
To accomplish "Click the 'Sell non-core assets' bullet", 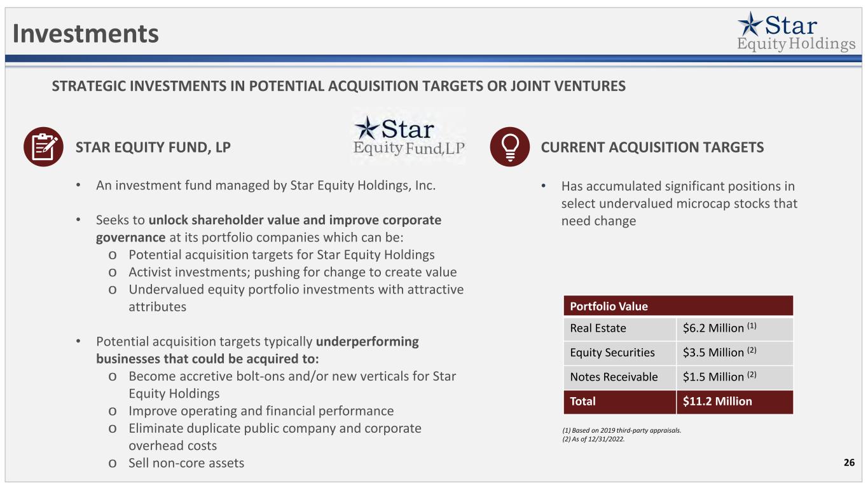I will [x=186, y=463].
